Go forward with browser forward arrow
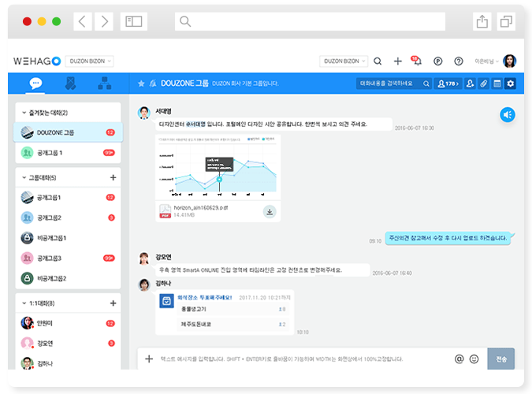 pos(104,21)
